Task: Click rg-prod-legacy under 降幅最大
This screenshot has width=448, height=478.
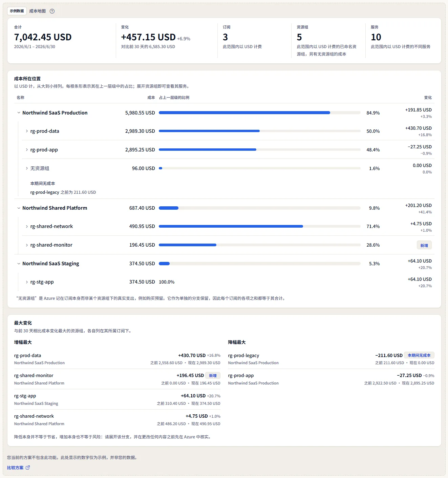Action: pos(243,355)
